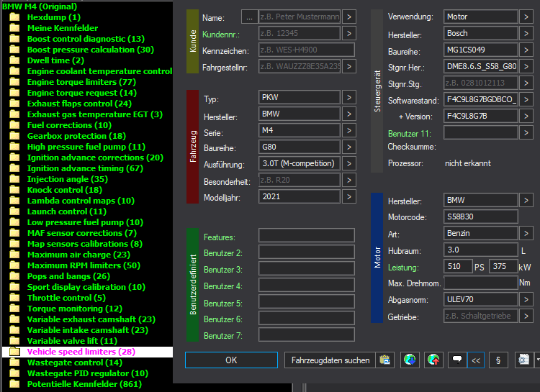Image resolution: width=540 pixels, height=392 pixels.
Task: Click into the Kennzeichen input field
Action: pyautogui.click(x=307, y=50)
